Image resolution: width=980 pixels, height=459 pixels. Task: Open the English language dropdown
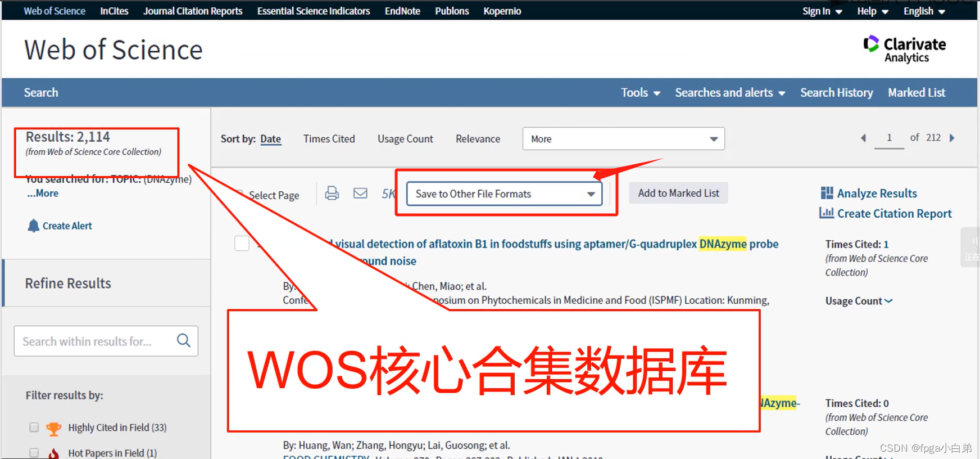point(924,11)
